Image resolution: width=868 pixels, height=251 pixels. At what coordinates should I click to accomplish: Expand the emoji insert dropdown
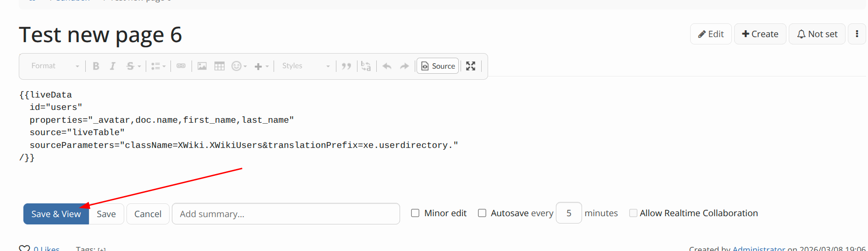coord(239,66)
